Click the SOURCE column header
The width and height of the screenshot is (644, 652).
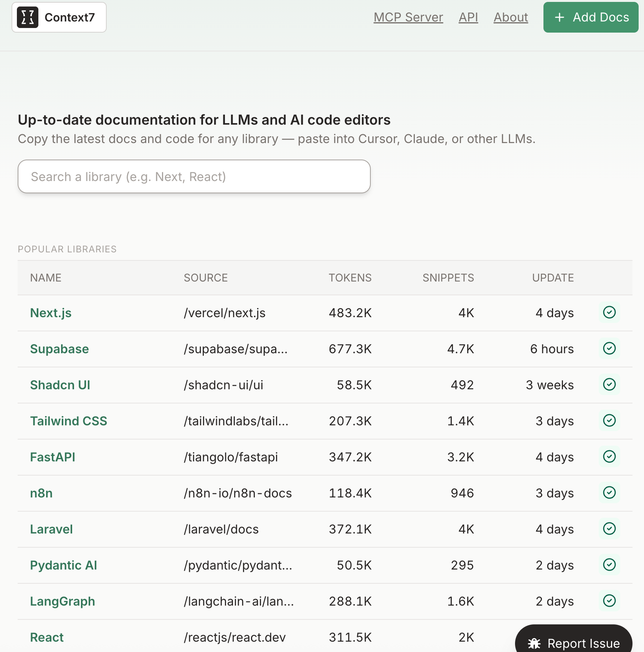coord(206,278)
